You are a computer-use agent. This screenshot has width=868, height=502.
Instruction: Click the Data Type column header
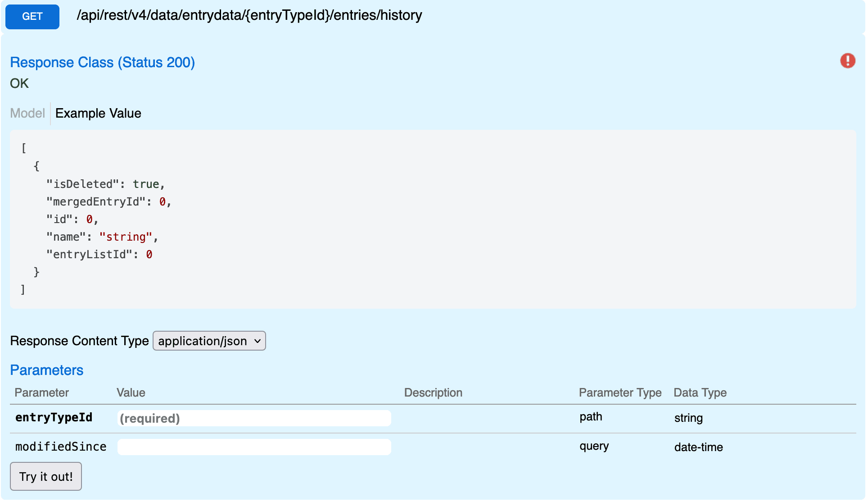(x=700, y=392)
